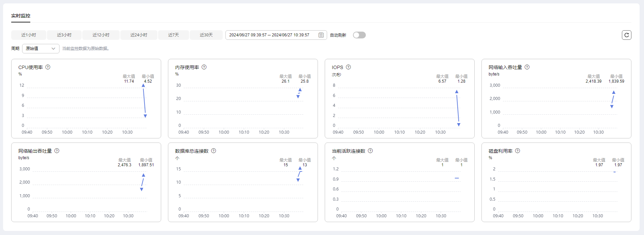This screenshot has height=235, width=644.
Task: Click the help icon beside 当前活跃连接数
Action: (x=370, y=151)
